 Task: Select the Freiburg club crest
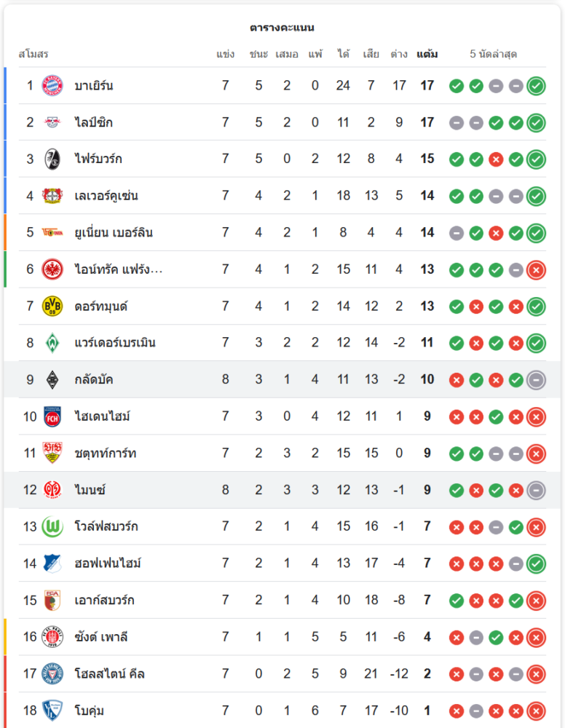52,159
